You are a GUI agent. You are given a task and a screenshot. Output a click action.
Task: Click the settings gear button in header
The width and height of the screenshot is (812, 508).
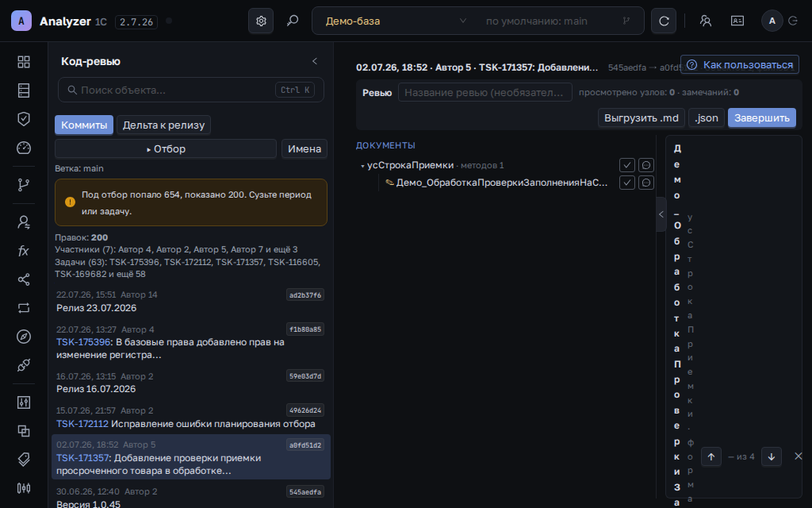point(261,21)
